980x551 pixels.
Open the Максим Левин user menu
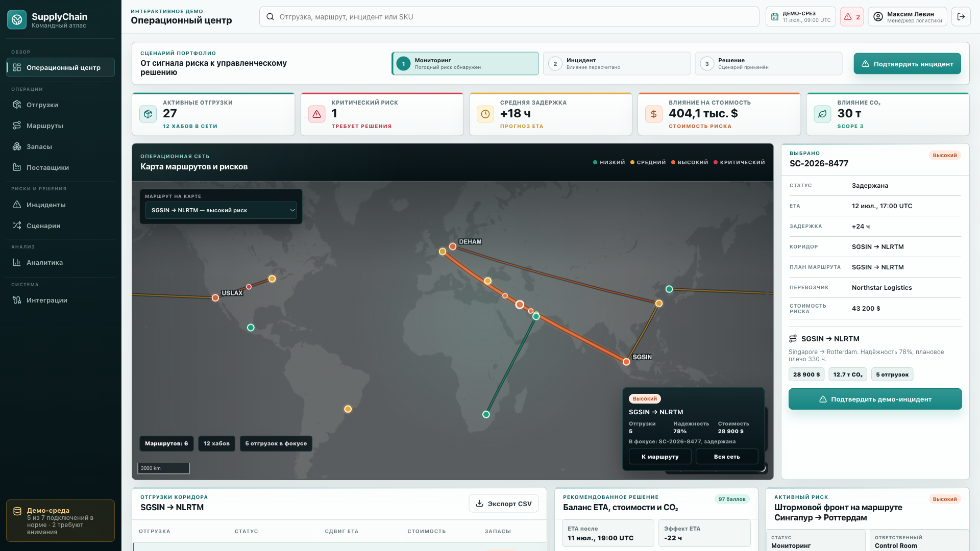click(908, 17)
